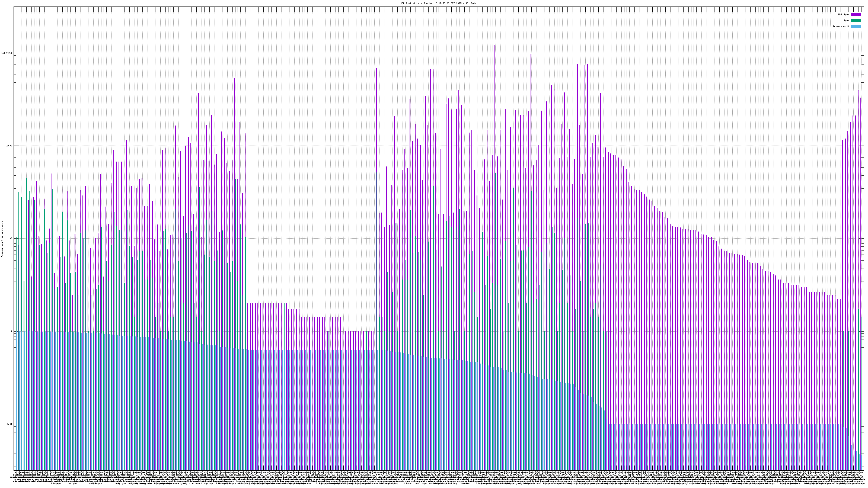
Task: Click the 0.01 y-axis tick label
Action: (9, 424)
